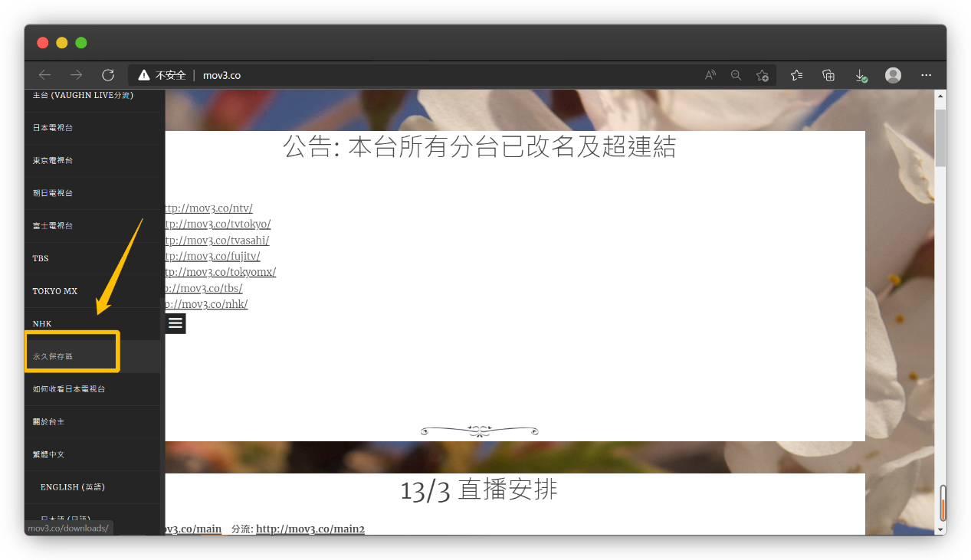971x560 pixels.
Task: Toggle the hamburger sidebar menu button
Action: (176, 323)
